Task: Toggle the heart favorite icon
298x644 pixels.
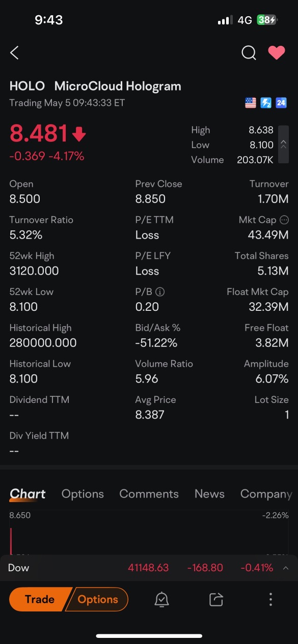Action: (x=277, y=52)
